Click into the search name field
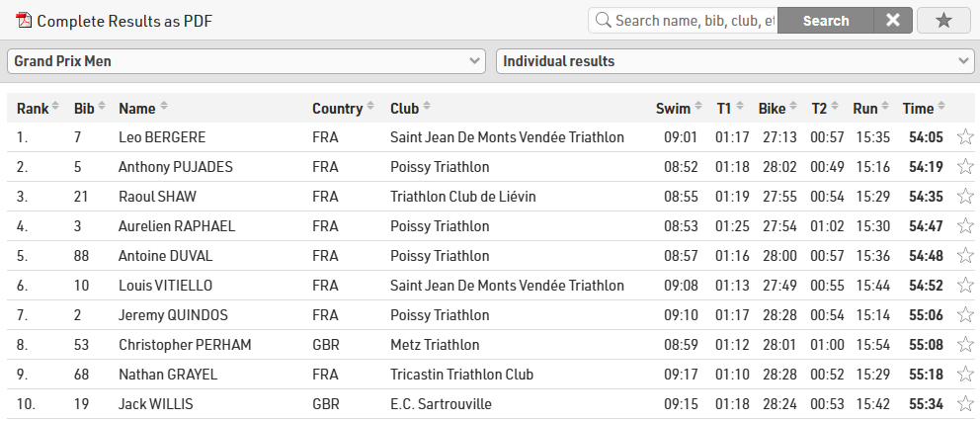 pos(694,20)
